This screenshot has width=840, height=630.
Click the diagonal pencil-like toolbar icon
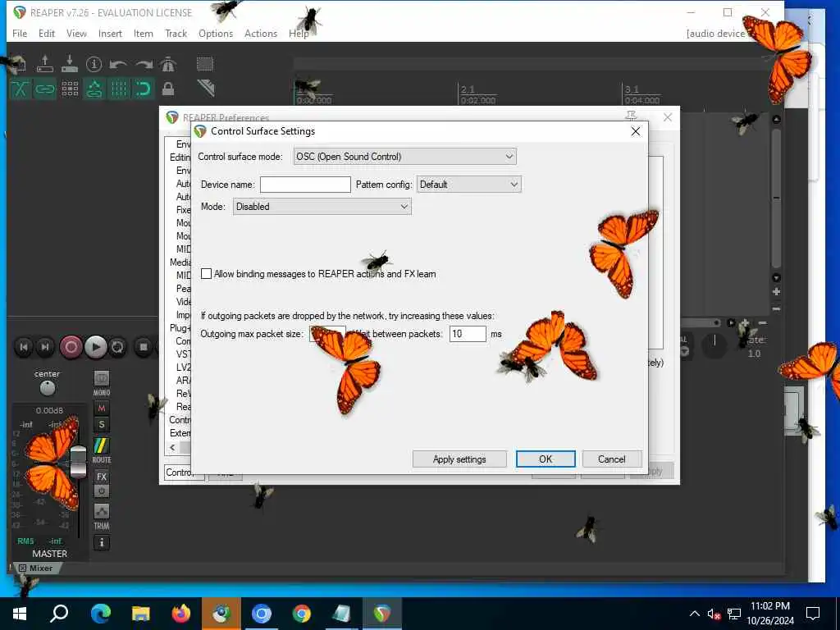pyautogui.click(x=206, y=87)
